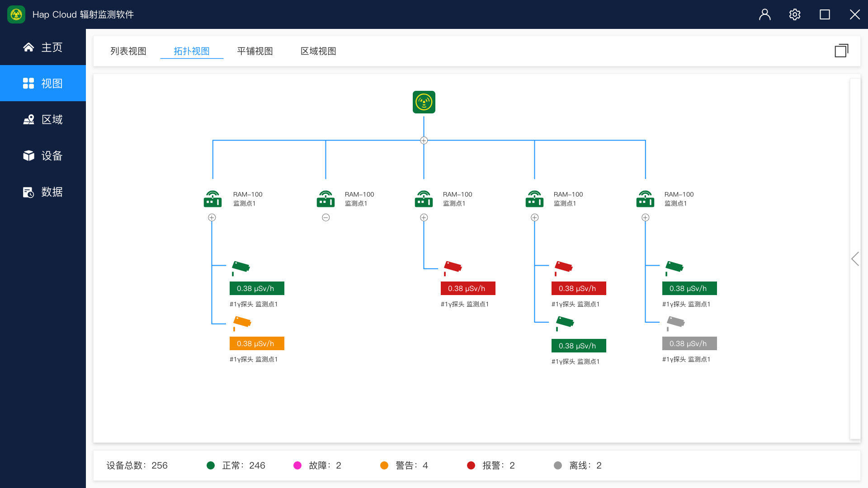Click the orange warning probe icon
The height and width of the screenshot is (488, 868).
tap(242, 323)
